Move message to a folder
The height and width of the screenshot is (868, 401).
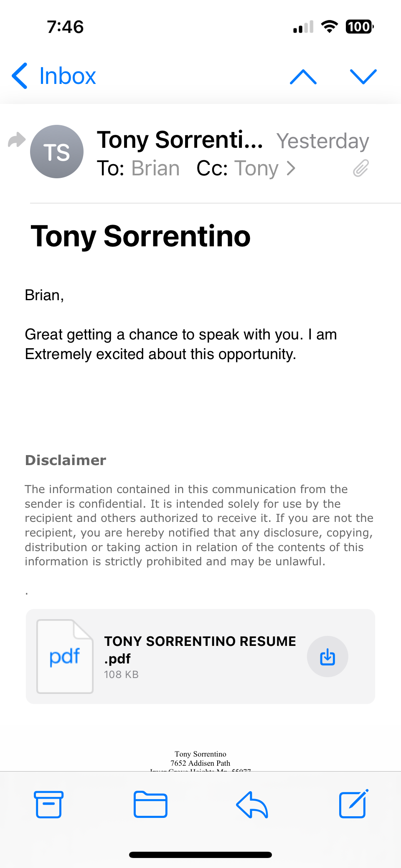point(150,804)
